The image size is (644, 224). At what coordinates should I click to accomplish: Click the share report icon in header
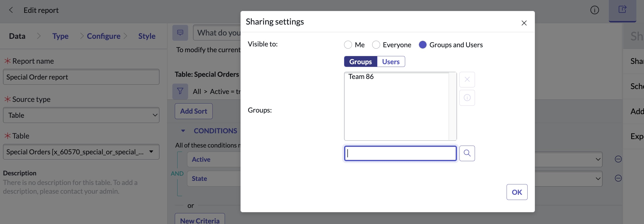(x=622, y=10)
